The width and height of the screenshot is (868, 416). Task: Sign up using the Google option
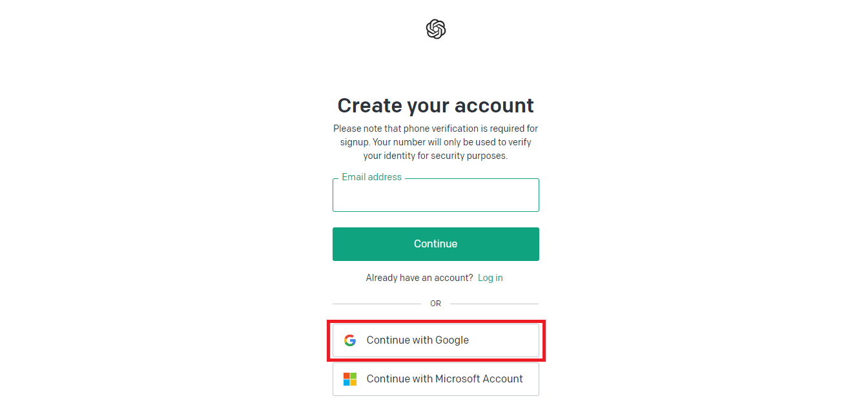436,340
